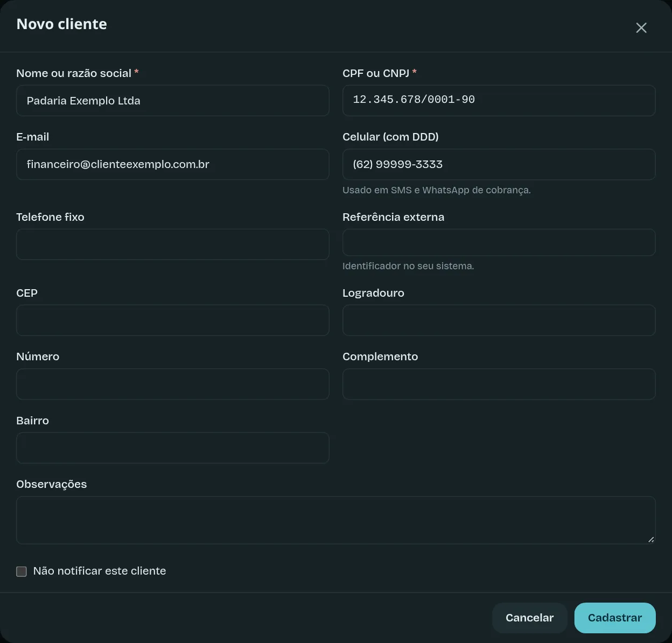Screen dimensions: 672x643
Task: Edit the CPF ou CNPJ field
Action: tap(499, 101)
